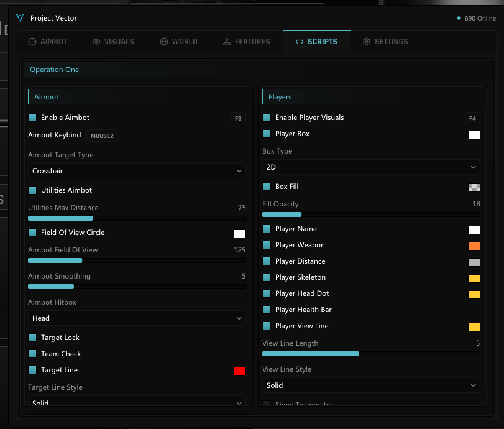Click the crosshair icon on the Aimbot tab
Image resolution: width=504 pixels, height=429 pixels.
[x=32, y=42]
